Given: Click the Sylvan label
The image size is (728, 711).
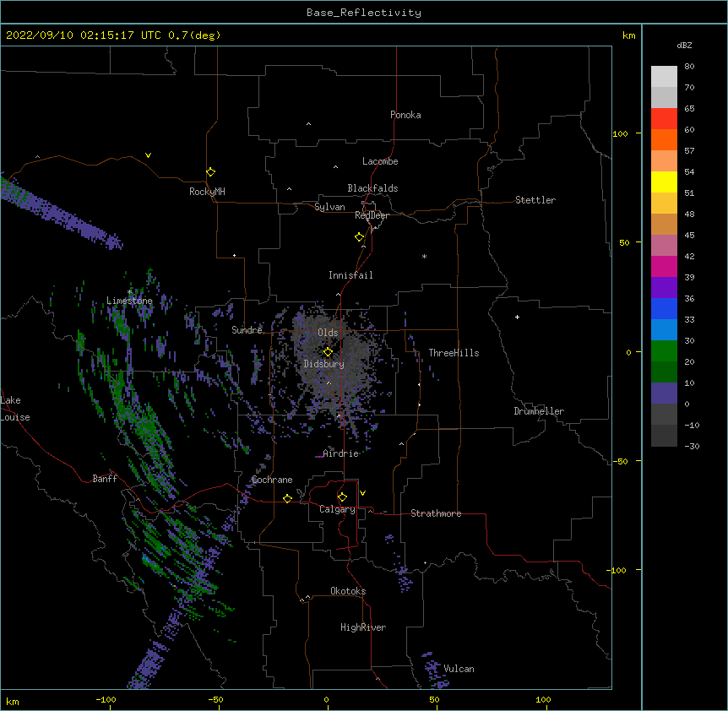Looking at the screenshot, I should [x=329, y=207].
